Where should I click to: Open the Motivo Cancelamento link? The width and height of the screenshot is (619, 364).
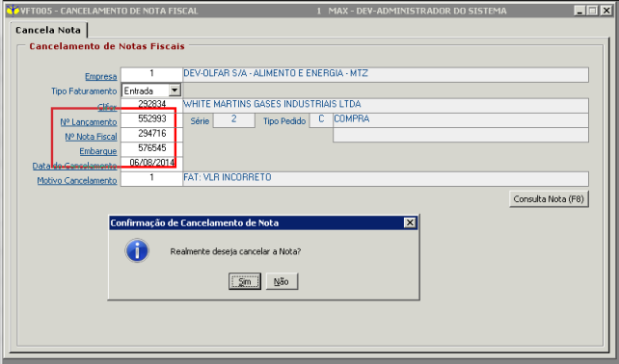click(x=77, y=180)
